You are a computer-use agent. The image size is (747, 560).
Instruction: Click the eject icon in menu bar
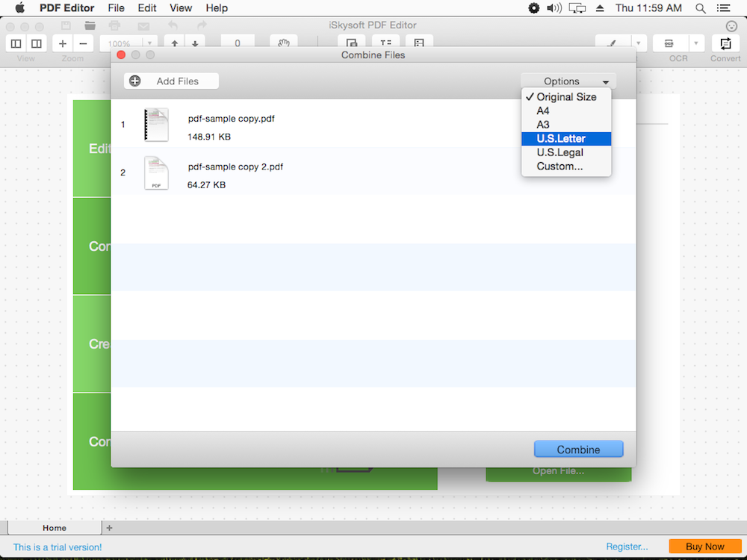point(600,8)
